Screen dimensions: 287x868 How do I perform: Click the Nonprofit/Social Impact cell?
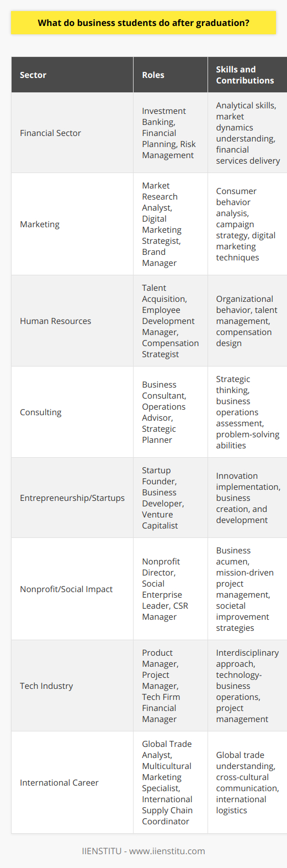(x=72, y=589)
